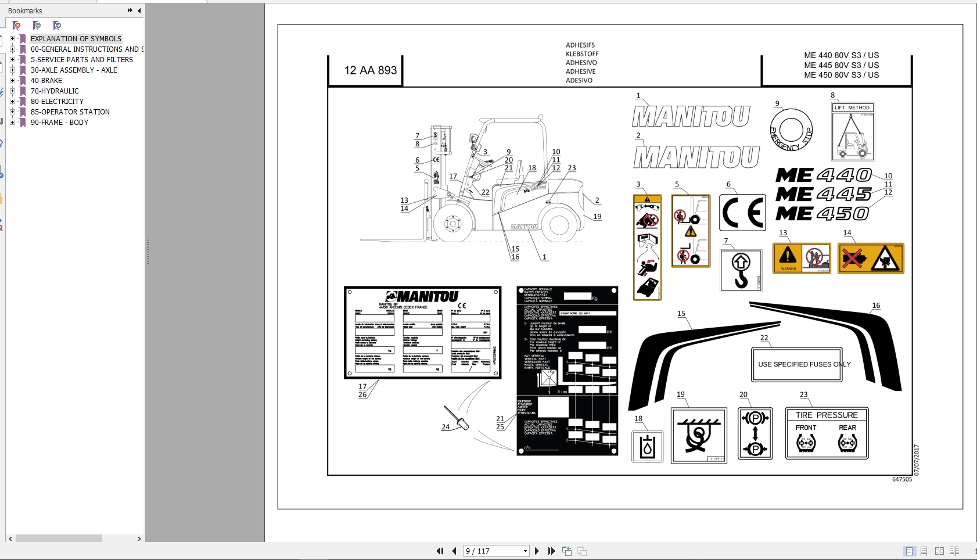The image size is (977, 560).
Task: Expand the 40-BRAKE bookmark
Action: [x=12, y=81]
